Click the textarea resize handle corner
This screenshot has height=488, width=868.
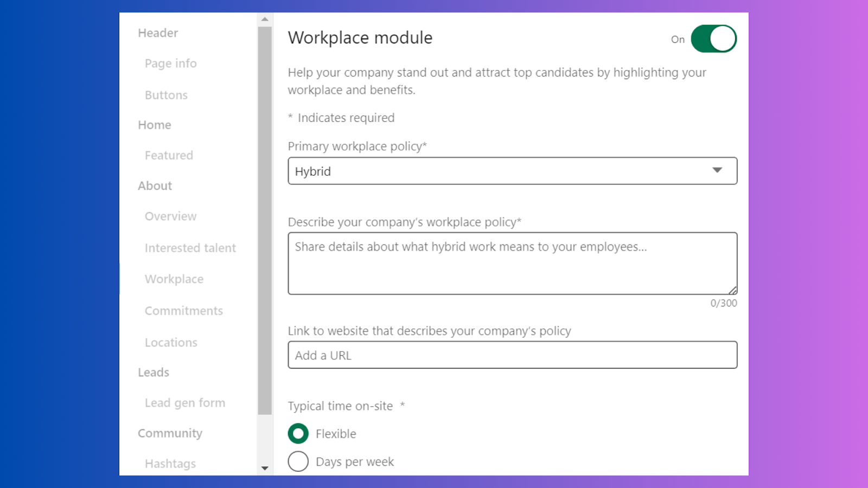pos(732,290)
